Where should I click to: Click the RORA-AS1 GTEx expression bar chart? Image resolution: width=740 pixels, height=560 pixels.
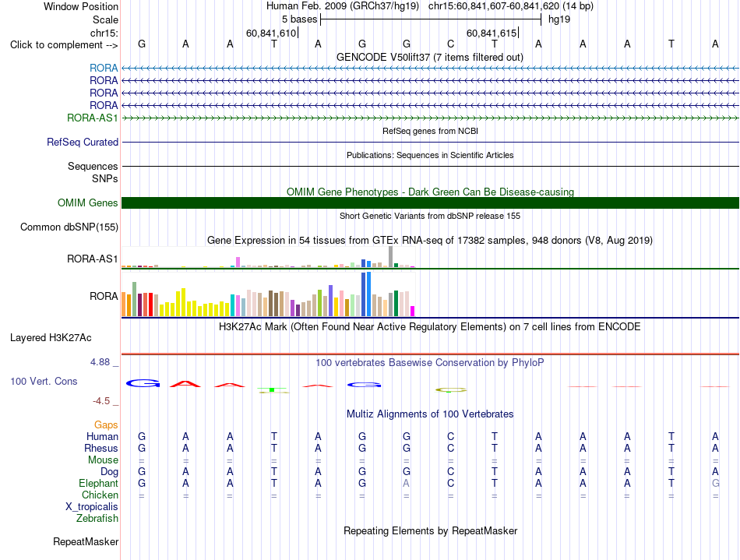tap(268, 257)
